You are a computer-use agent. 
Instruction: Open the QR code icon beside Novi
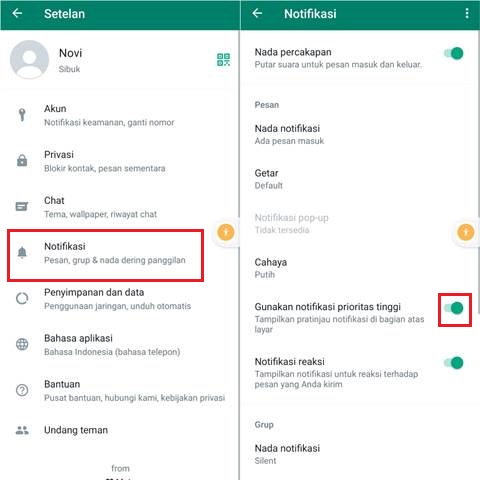click(223, 60)
